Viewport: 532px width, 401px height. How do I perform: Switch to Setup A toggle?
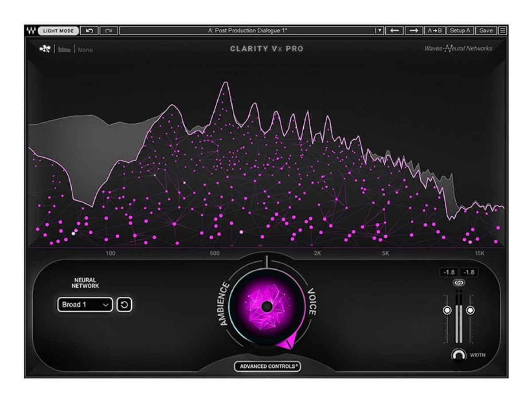coord(460,31)
